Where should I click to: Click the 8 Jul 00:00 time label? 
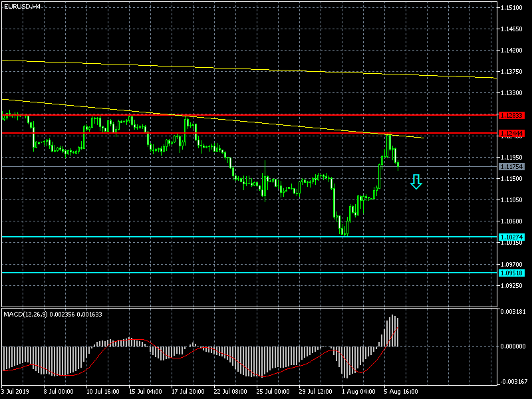pos(59,391)
